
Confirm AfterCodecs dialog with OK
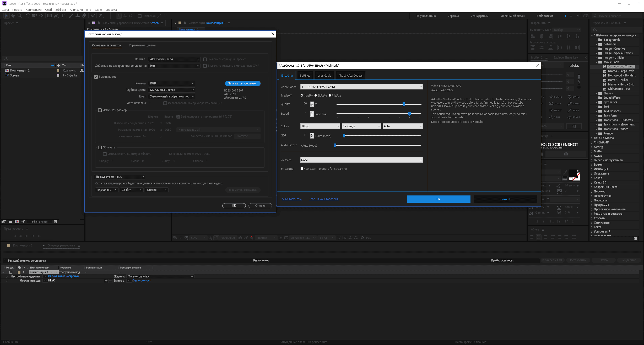pos(439,199)
